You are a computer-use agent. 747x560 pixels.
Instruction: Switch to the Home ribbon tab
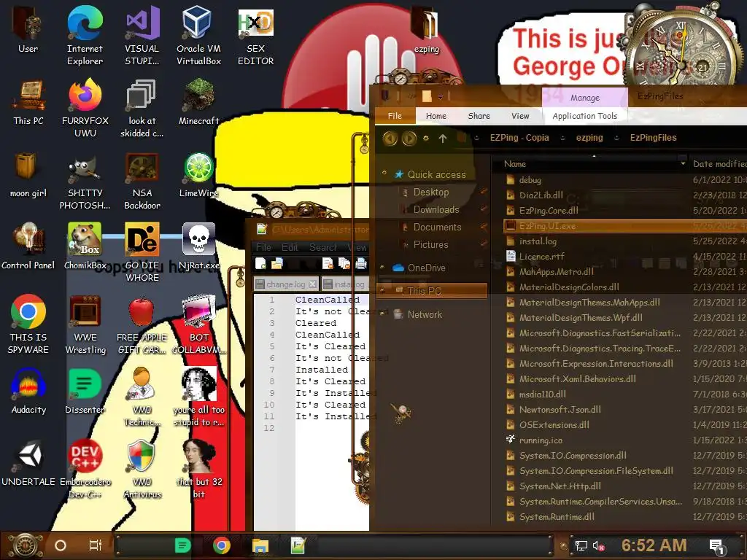coord(436,116)
